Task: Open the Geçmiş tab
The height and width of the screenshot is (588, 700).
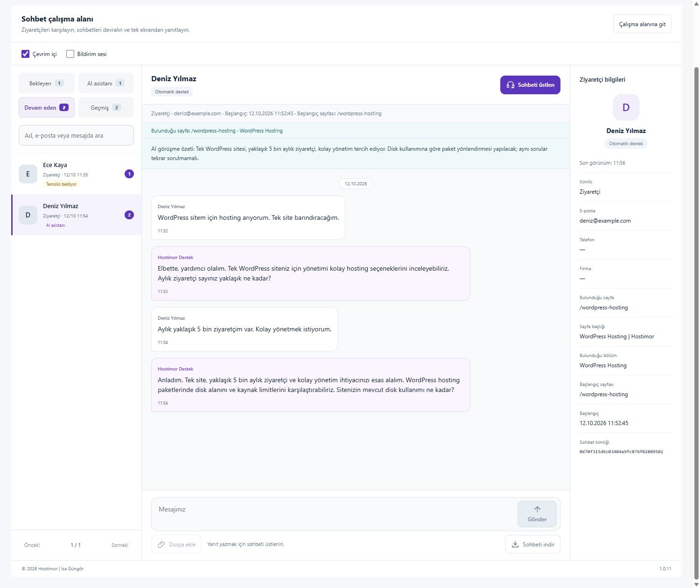Action: [106, 107]
